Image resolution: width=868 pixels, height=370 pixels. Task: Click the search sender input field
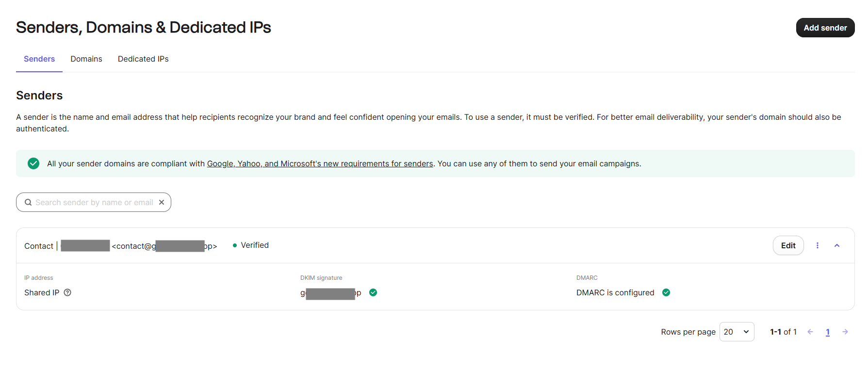(x=94, y=203)
